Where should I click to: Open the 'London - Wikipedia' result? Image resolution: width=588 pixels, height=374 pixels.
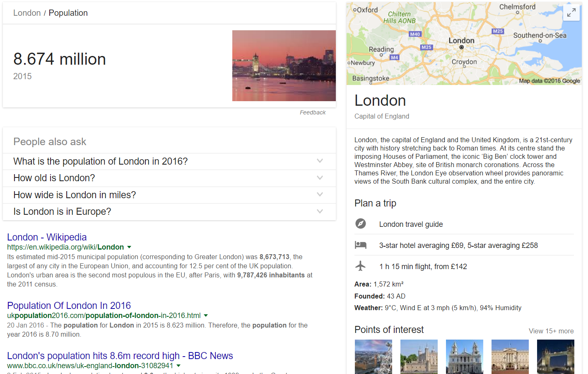pyautogui.click(x=47, y=237)
